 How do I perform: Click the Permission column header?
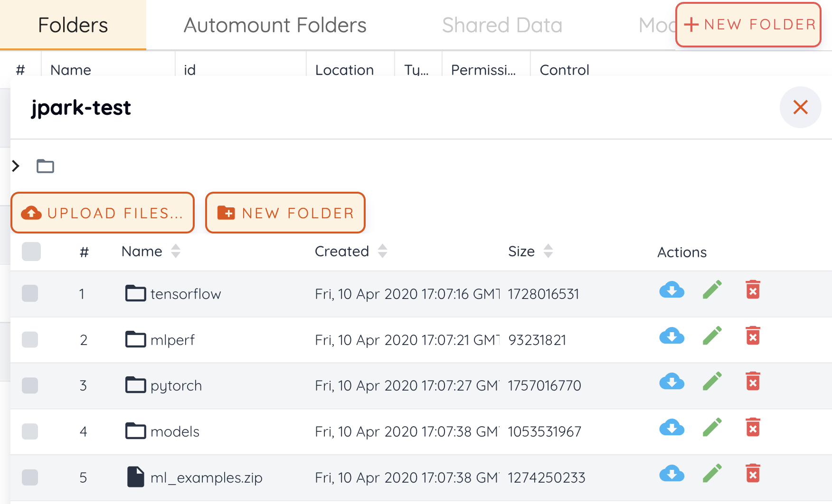pos(483,70)
